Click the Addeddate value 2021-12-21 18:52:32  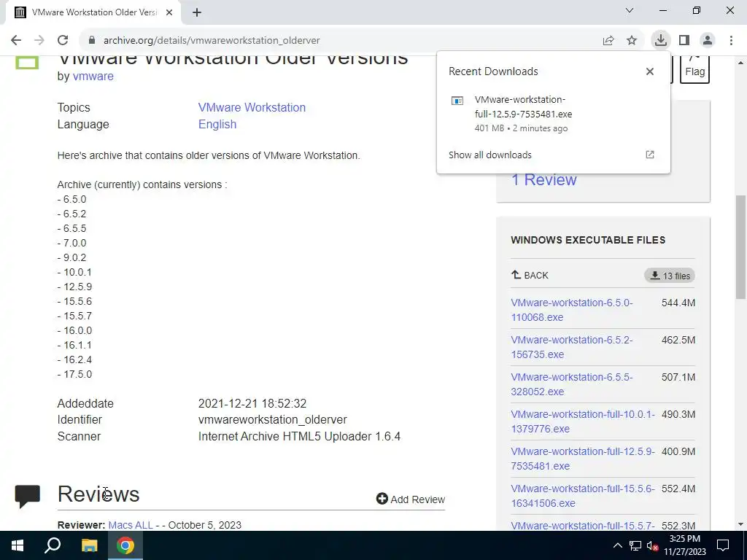(252, 404)
